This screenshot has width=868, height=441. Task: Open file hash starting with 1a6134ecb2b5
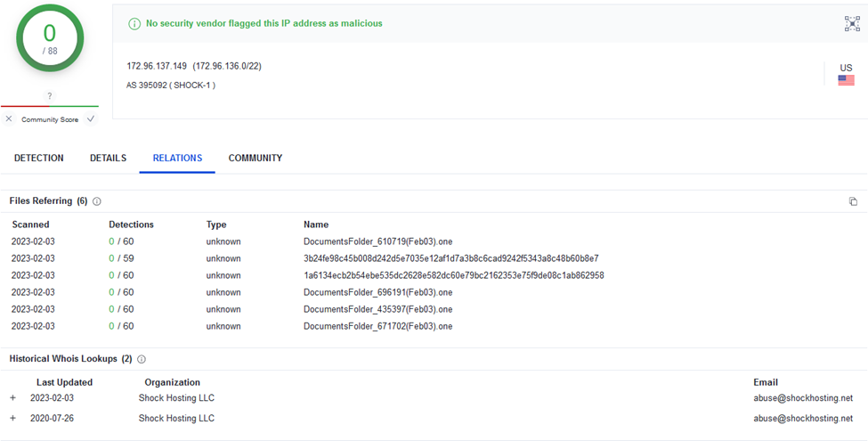pos(454,275)
